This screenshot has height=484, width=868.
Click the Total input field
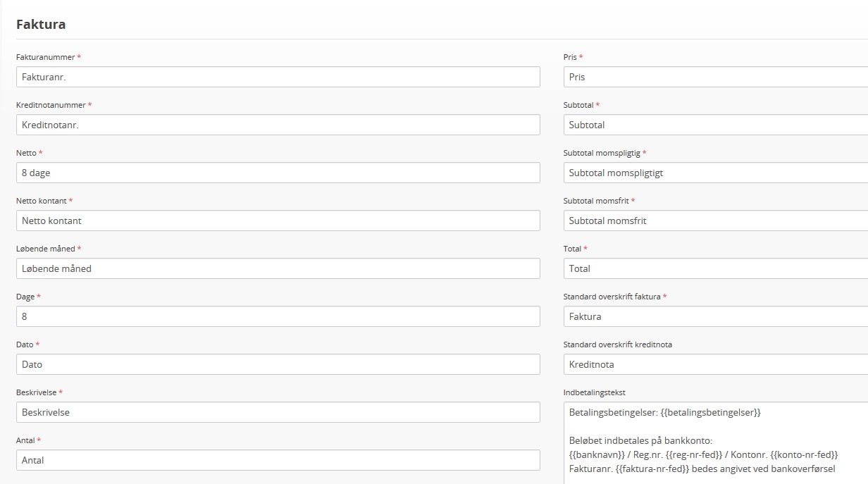(x=716, y=268)
